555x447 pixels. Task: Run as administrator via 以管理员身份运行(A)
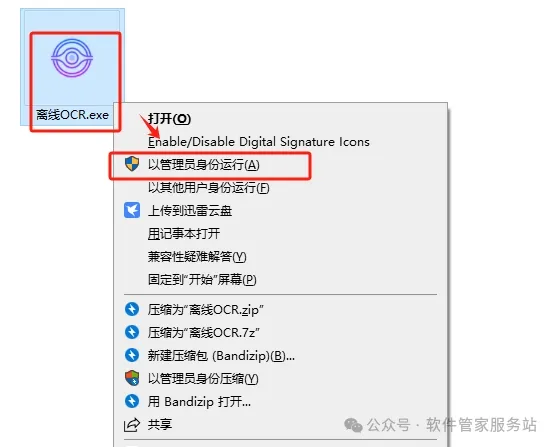pos(204,165)
